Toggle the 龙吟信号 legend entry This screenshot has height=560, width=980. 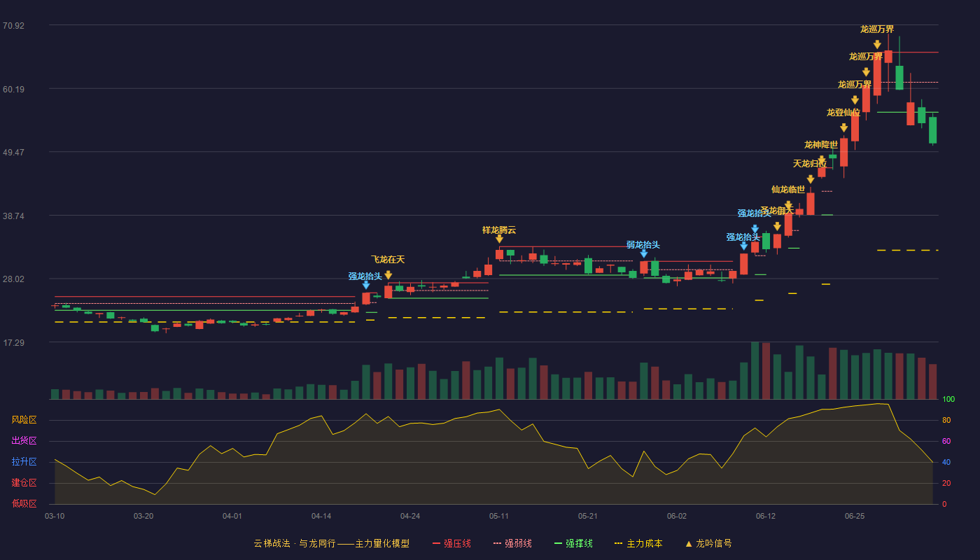tap(708, 543)
